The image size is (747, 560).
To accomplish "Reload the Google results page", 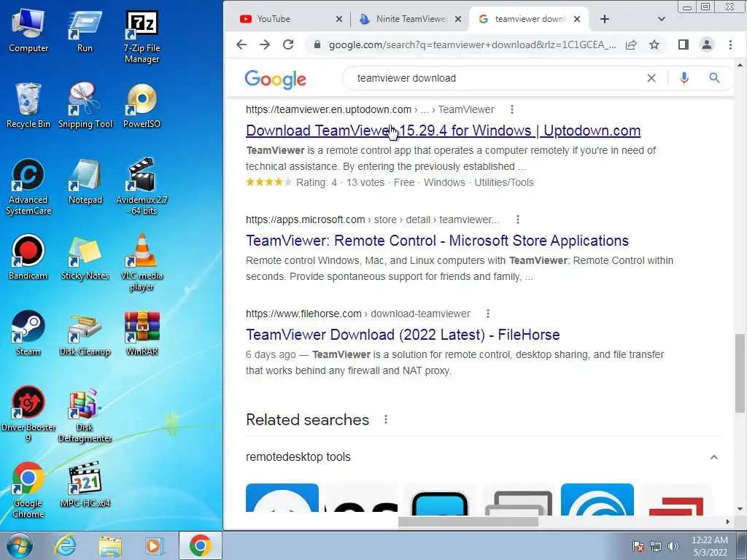I will point(287,44).
